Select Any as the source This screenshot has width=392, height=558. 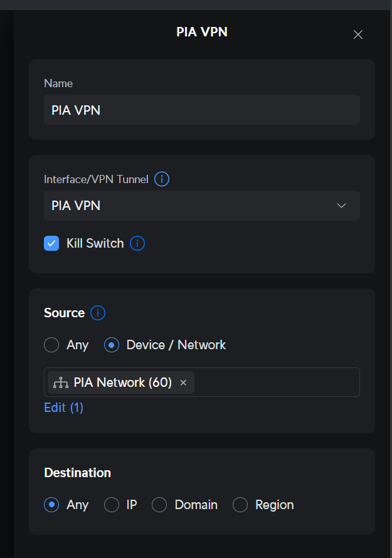[51, 345]
